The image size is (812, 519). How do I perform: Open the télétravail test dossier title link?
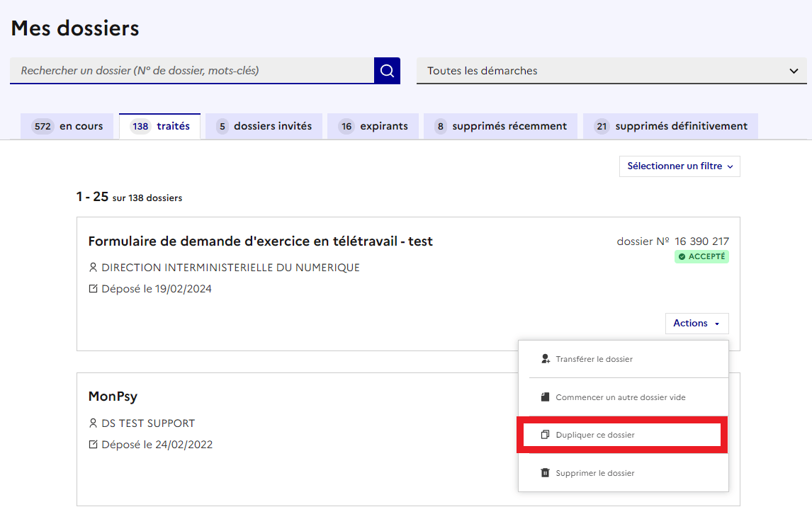[260, 241]
